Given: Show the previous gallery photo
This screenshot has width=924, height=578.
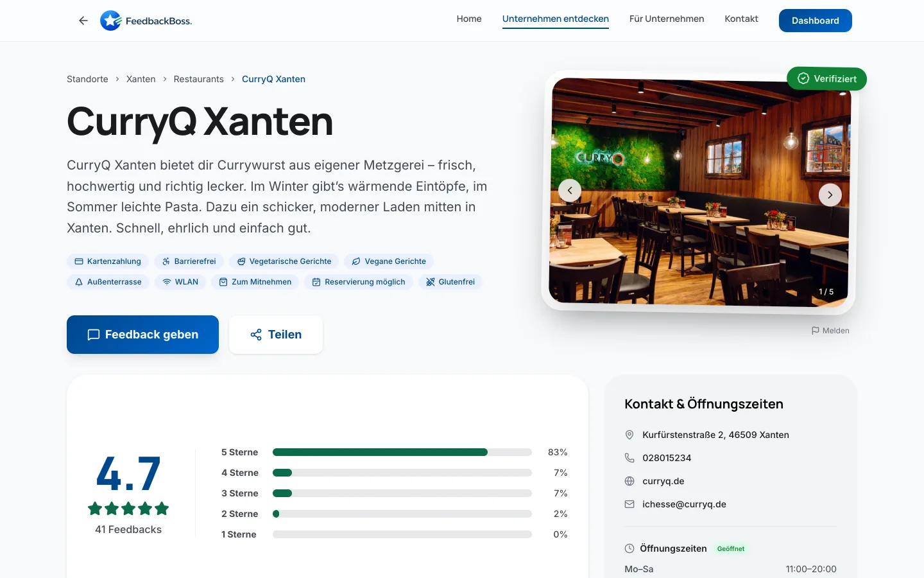Looking at the screenshot, I should (x=570, y=191).
